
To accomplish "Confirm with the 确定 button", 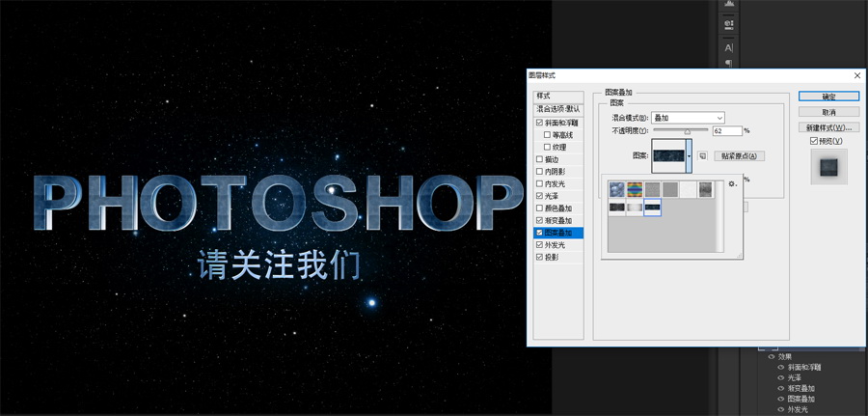I will (828, 97).
